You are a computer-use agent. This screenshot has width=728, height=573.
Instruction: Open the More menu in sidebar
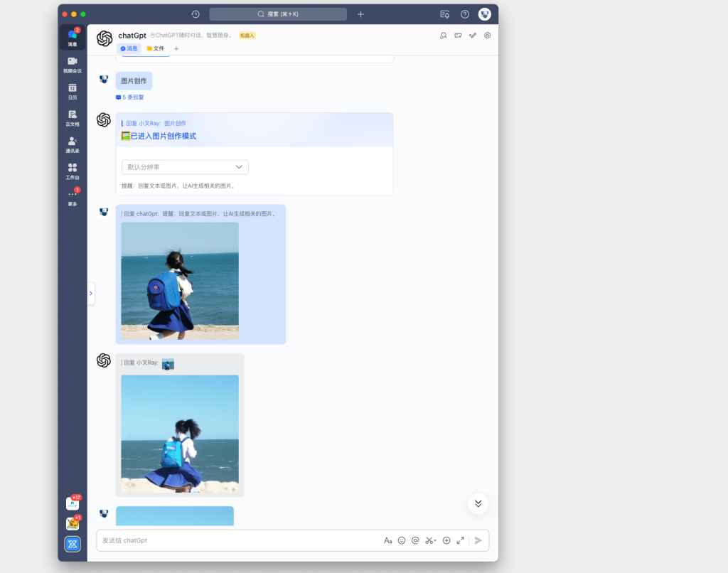click(x=73, y=198)
